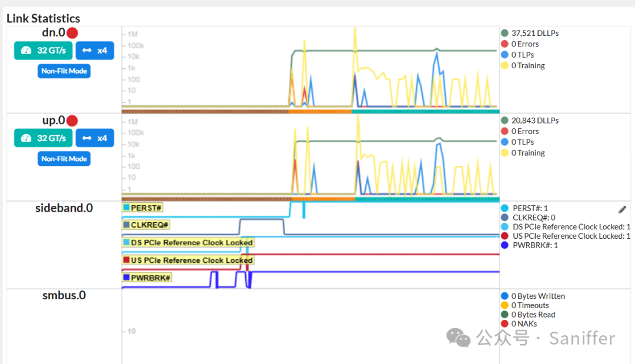
Task: Select the smbus.0 section label
Action: 63,295
